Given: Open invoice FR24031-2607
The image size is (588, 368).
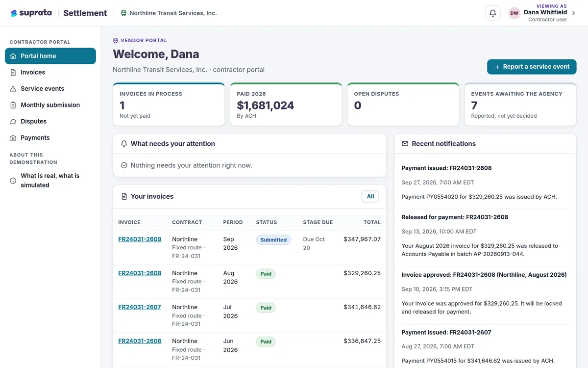Looking at the screenshot, I should pos(140,307).
